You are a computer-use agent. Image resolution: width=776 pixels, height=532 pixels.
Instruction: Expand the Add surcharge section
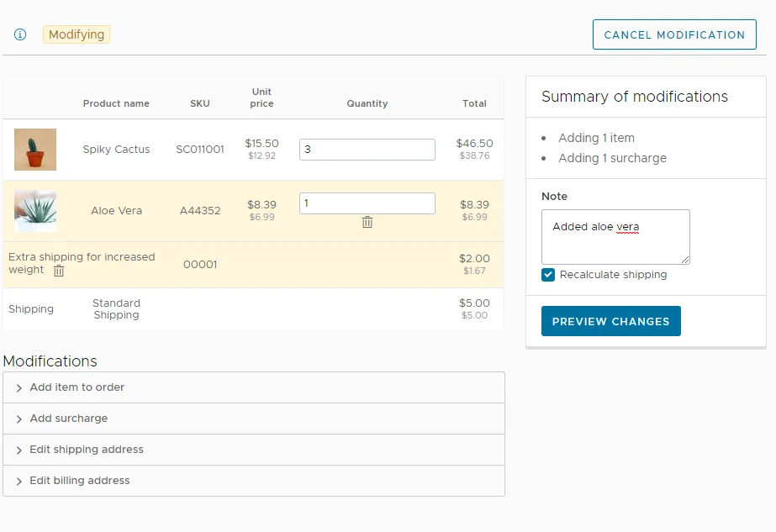[69, 419]
